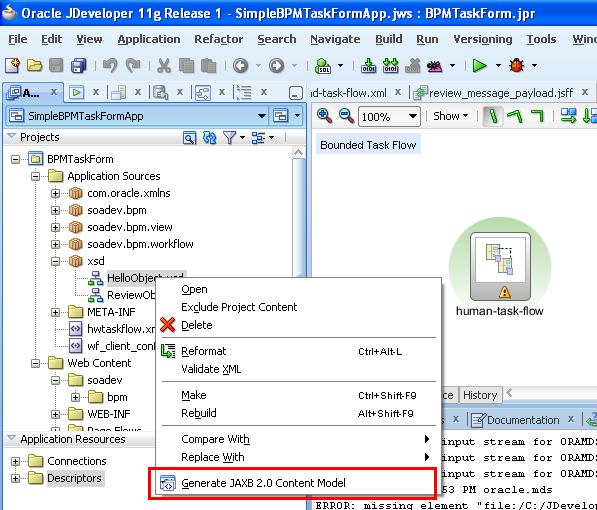Click the Projects tree scrollbar up arrow
Viewport: 597px width, 510px height.
[x=299, y=153]
